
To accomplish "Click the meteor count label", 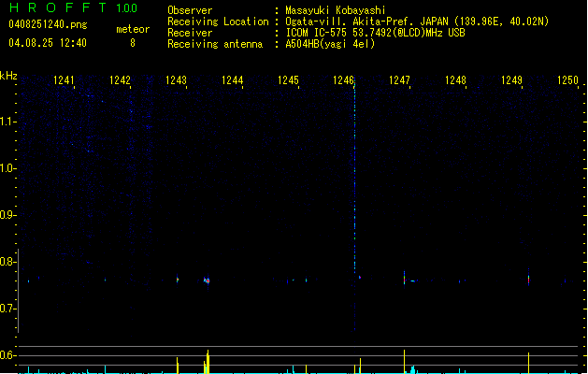I will pyautogui.click(x=133, y=29).
